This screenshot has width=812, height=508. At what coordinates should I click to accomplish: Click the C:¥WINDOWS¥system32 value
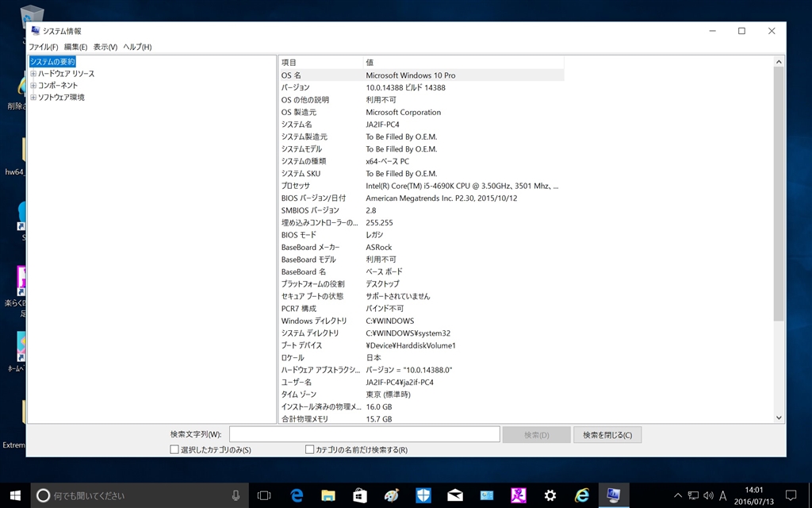click(408, 333)
